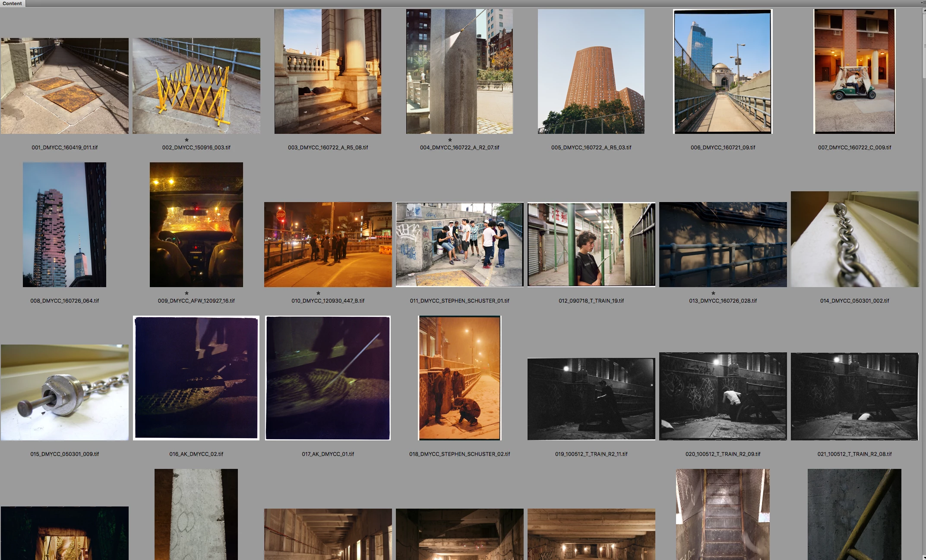Open the Content panel flyout menu
The width and height of the screenshot is (926, 560).
tap(923, 3)
